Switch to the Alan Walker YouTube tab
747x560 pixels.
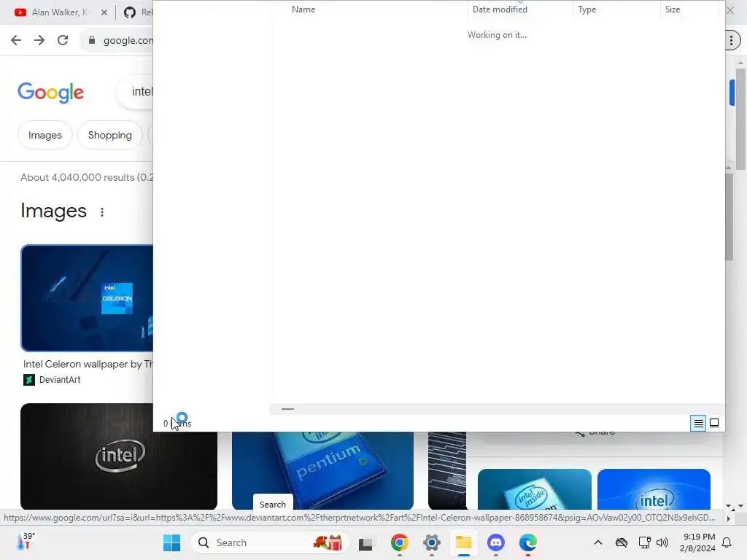coord(61,12)
